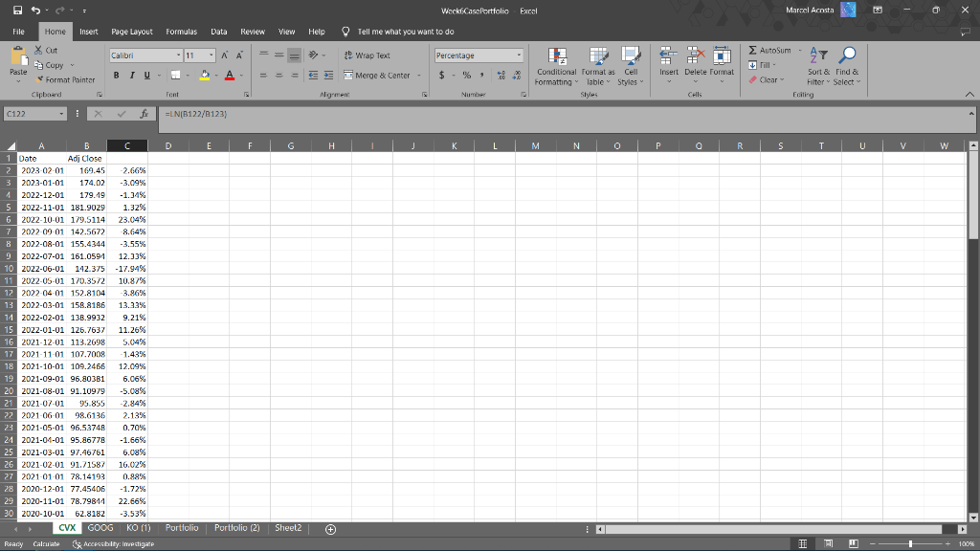Image resolution: width=980 pixels, height=551 pixels.
Task: Click the Insert Function fx icon
Action: (145, 114)
